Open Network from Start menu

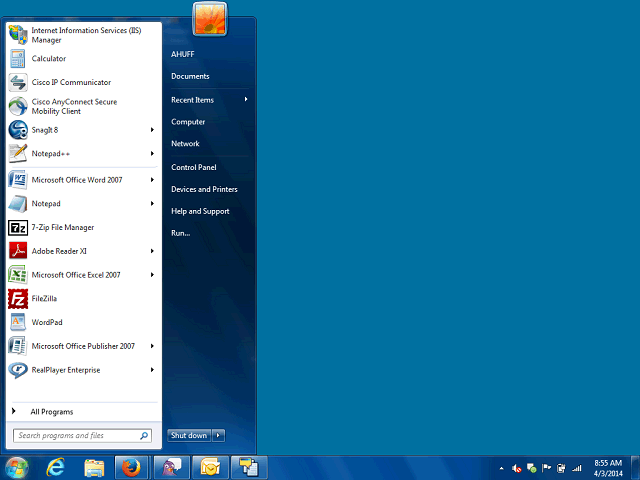(185, 144)
